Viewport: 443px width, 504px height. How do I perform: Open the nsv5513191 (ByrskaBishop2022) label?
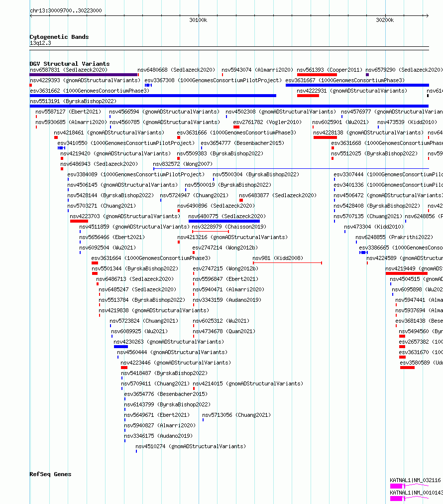point(73,101)
